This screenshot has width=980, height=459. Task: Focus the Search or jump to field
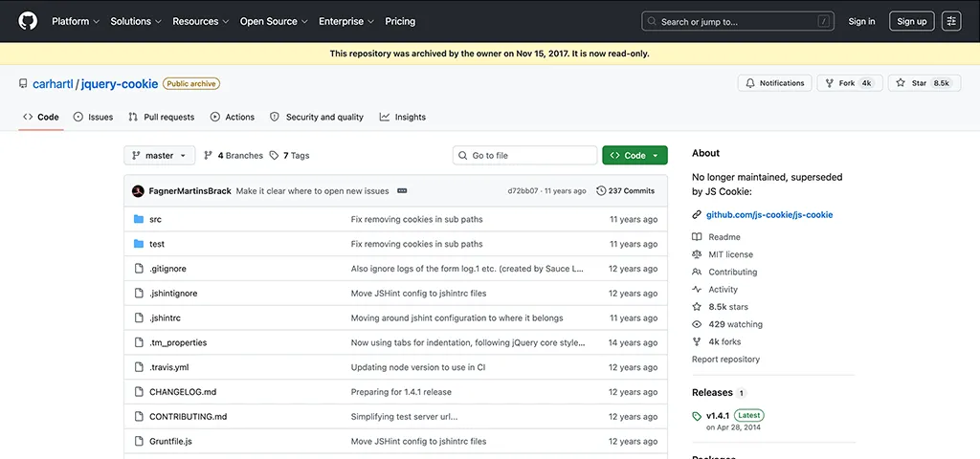[738, 21]
